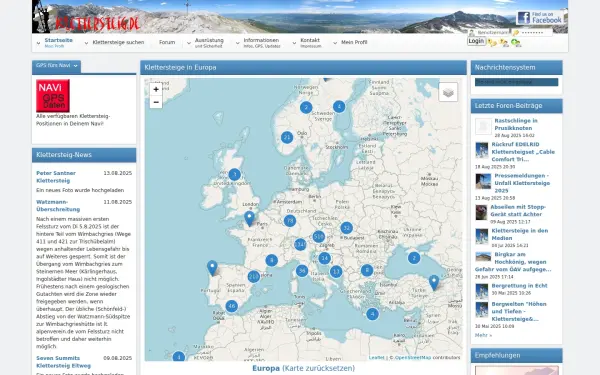The width and height of the screenshot is (600, 375).
Task: Open the Find us on Facebook badge
Action: click(540, 18)
